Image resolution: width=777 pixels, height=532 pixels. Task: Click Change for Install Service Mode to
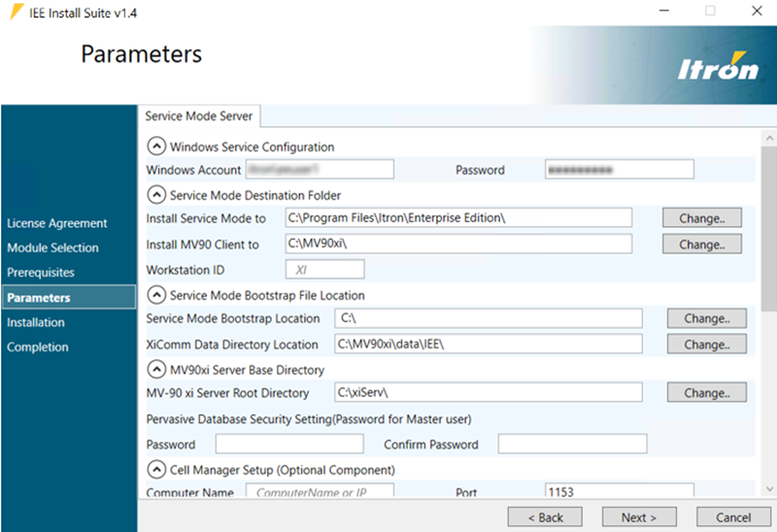point(701,218)
